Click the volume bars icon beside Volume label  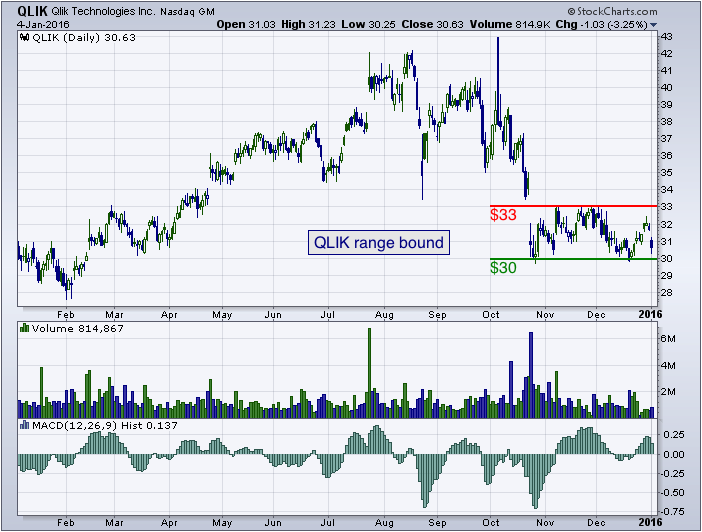(25, 329)
